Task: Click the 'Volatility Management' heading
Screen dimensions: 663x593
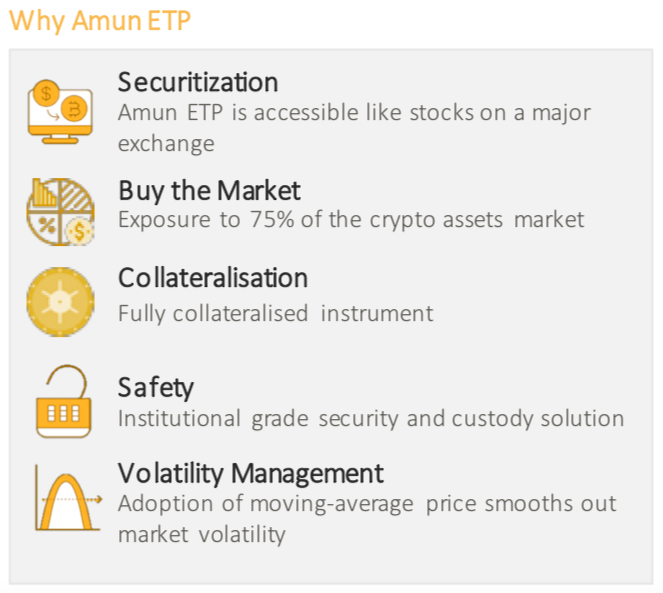Action: pos(250,473)
